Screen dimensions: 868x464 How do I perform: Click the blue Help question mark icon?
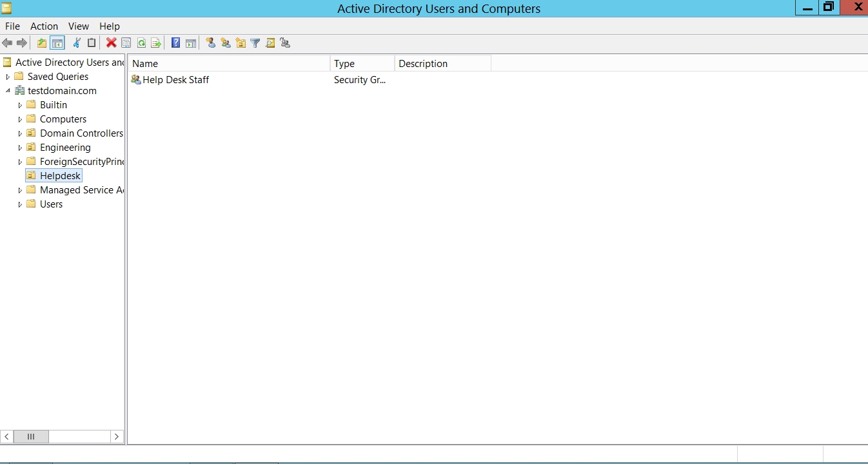(x=175, y=43)
